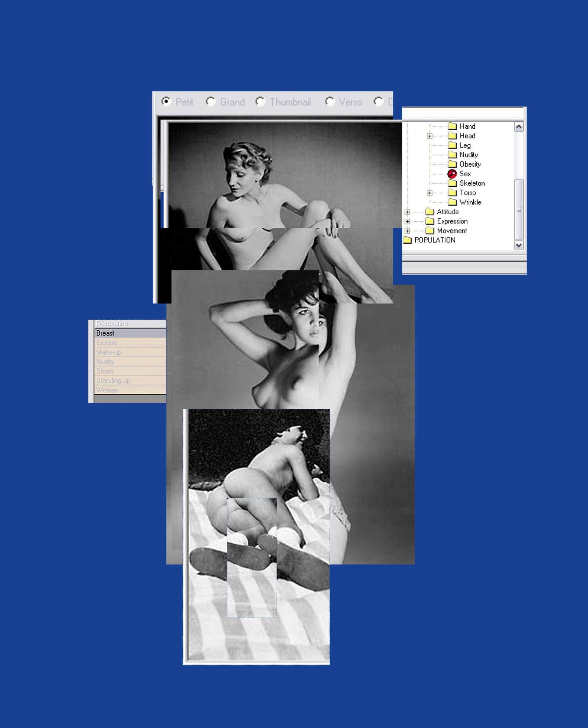The width and height of the screenshot is (588, 728).
Task: Select the Wrinkle folder icon
Action: click(x=452, y=202)
